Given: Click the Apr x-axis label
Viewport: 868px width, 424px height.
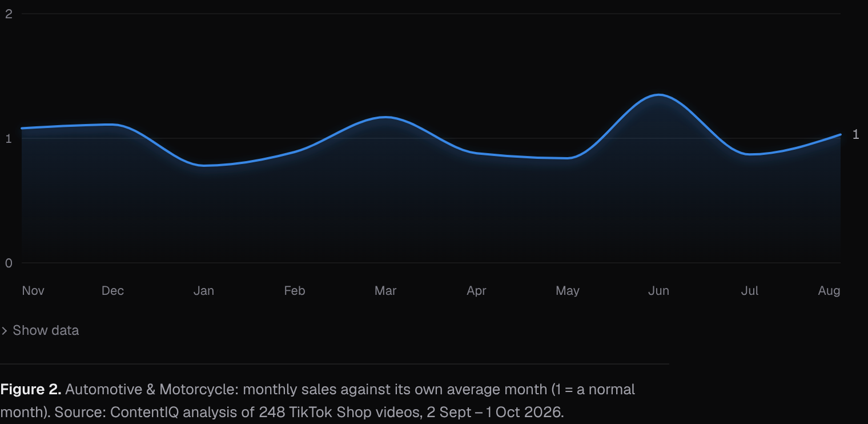Looking at the screenshot, I should pos(476,291).
